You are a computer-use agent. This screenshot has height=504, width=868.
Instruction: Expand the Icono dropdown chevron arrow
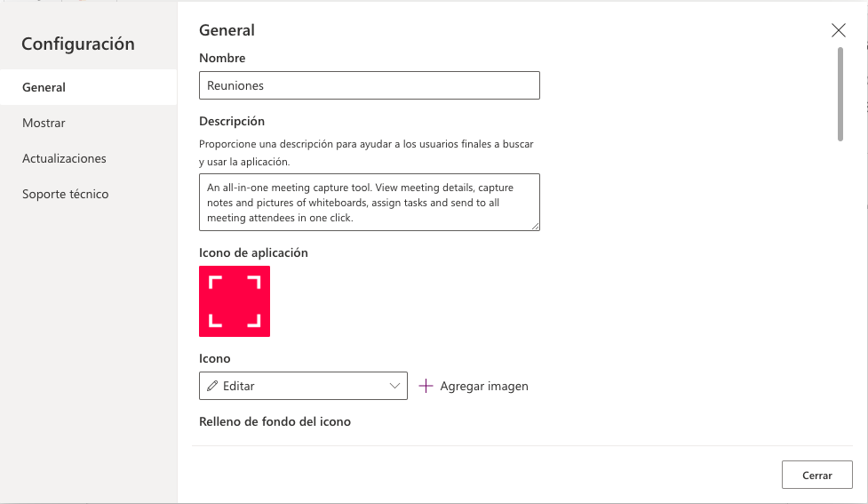tap(395, 386)
